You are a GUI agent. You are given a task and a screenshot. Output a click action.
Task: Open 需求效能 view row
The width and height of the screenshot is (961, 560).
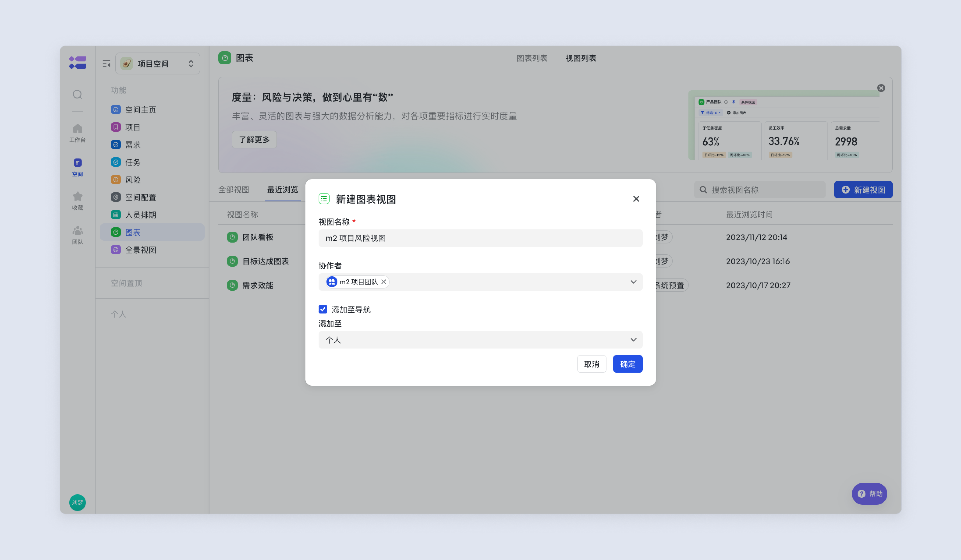coord(257,285)
